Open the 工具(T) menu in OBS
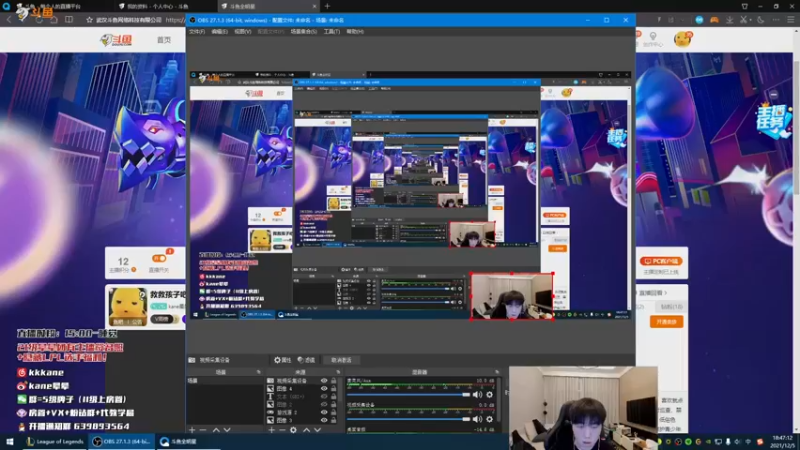 [332, 32]
